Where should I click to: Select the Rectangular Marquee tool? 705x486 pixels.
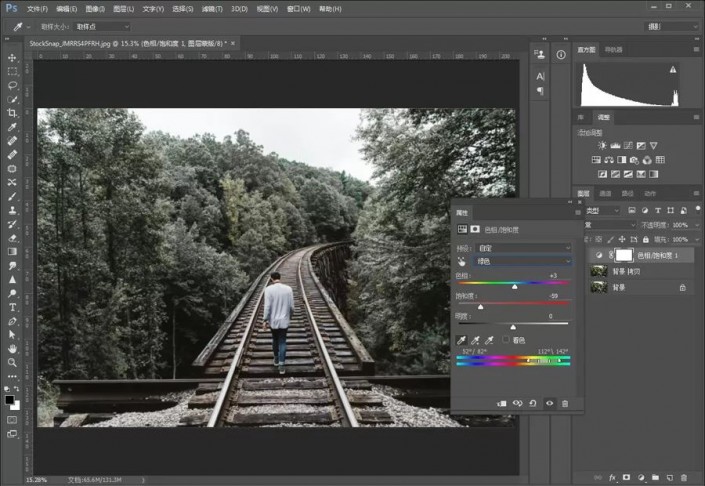point(12,71)
